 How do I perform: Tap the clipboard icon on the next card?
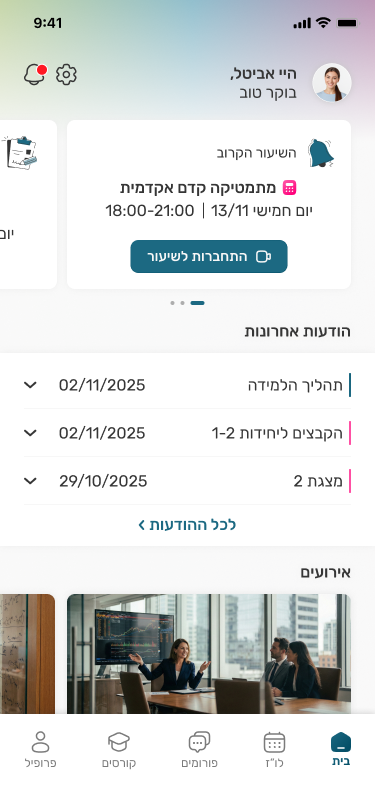click(20, 152)
